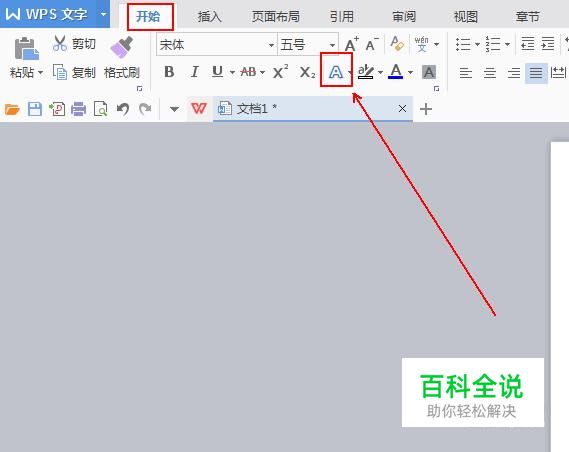This screenshot has width=569, height=452.
Task: Open the 章节 ribbon tab
Action: pyautogui.click(x=527, y=16)
